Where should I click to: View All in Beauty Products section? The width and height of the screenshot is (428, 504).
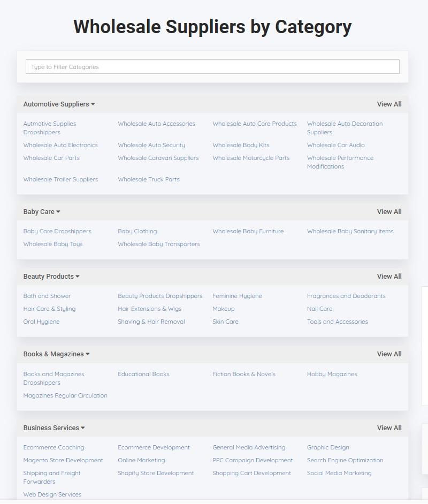point(389,277)
